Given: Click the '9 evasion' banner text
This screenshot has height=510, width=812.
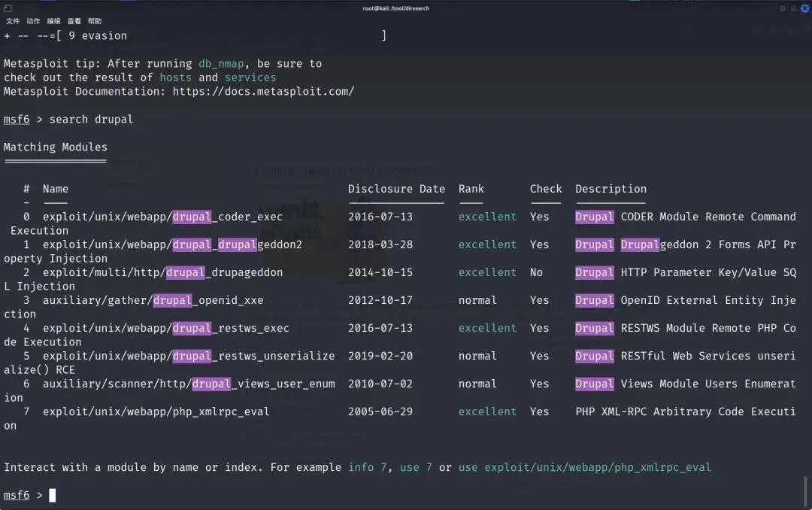Looking at the screenshot, I should pos(98,36).
